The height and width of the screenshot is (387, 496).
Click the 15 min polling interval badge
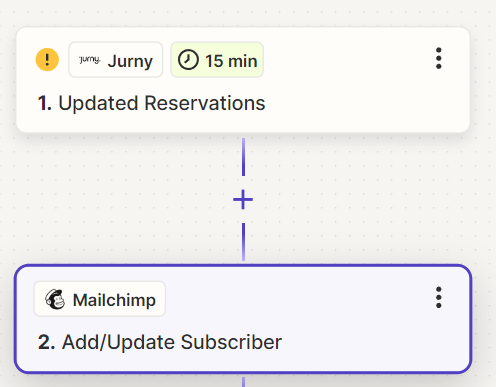[x=217, y=60]
